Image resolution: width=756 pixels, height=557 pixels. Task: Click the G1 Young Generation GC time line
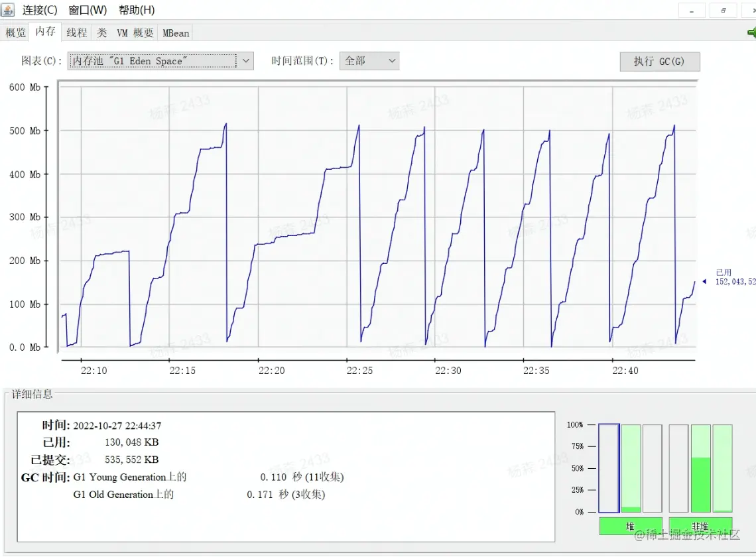pyautogui.click(x=208, y=477)
